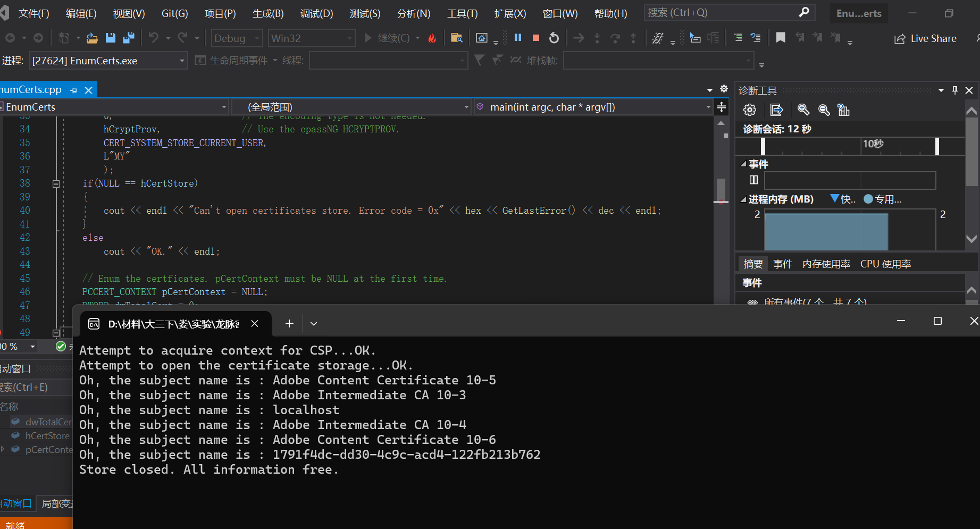
Task: Open diagnostic tools settings gear icon
Action: (750, 110)
